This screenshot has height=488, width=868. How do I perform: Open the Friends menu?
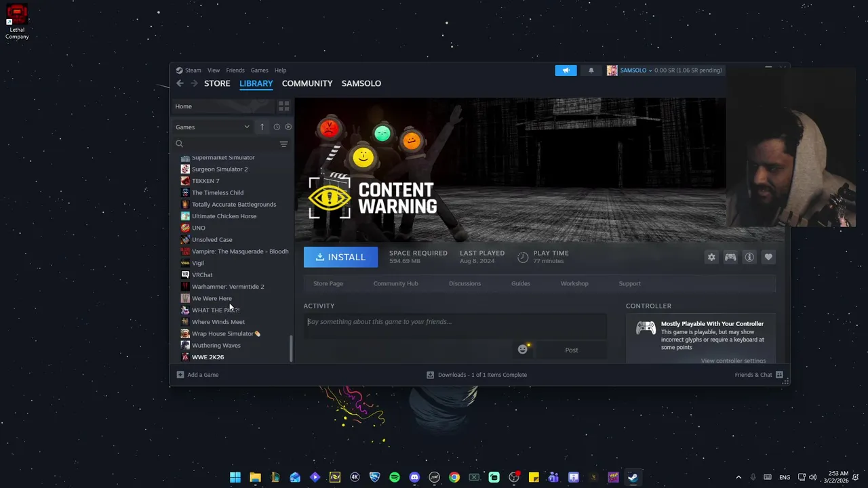coord(235,70)
